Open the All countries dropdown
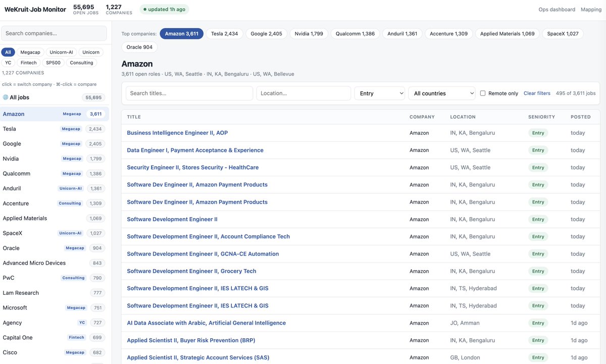The height and width of the screenshot is (364, 606). [442, 93]
